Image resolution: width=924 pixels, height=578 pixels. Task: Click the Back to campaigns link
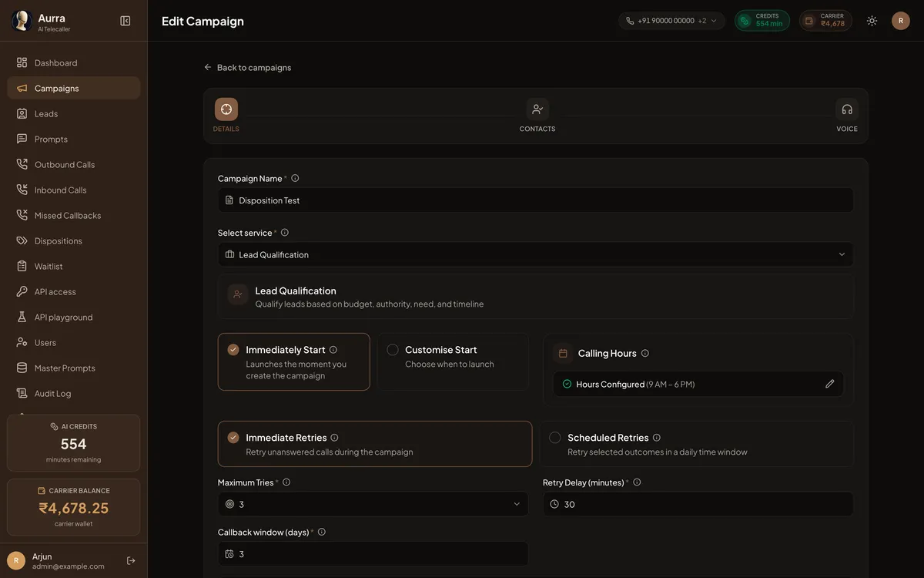[247, 67]
